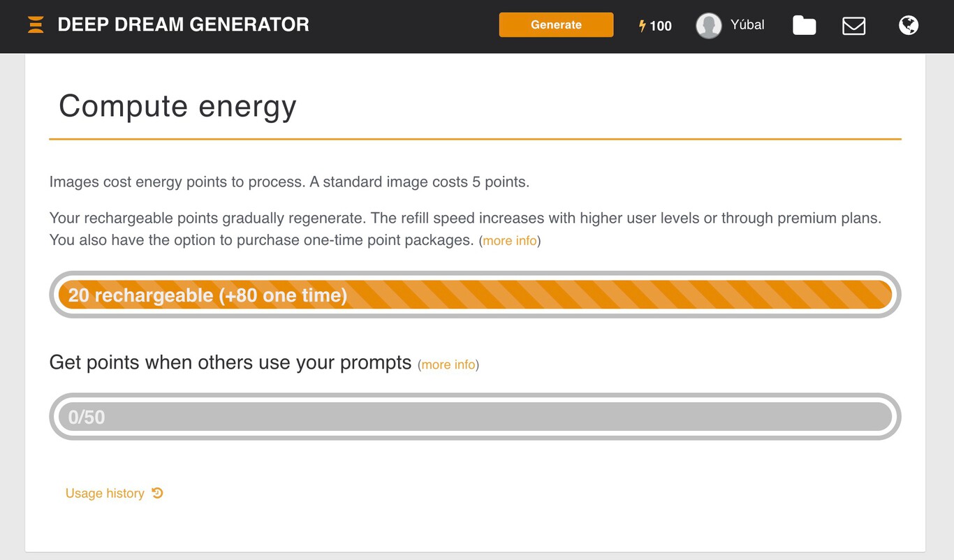This screenshot has width=954, height=560.
Task: Open the DEEP DREAM GENERATOR home title
Action: (183, 25)
